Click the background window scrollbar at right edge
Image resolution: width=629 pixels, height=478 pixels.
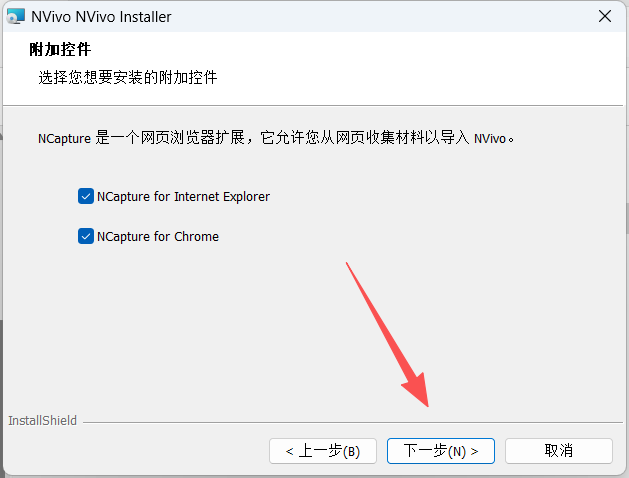[627, 219]
